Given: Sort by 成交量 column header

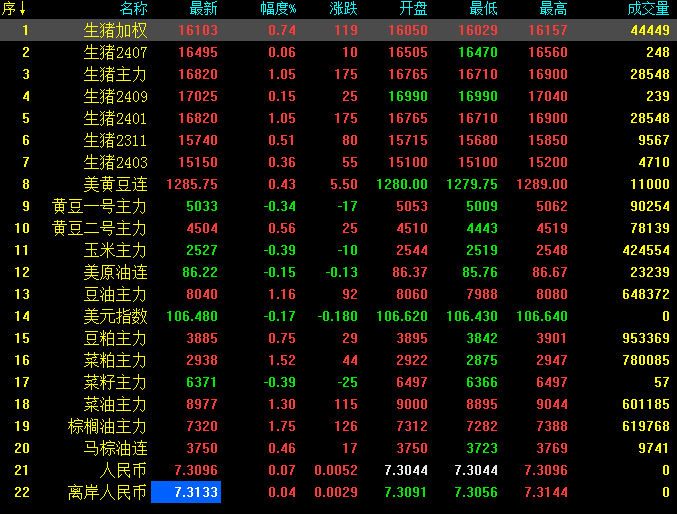Looking at the screenshot, I should click(x=648, y=9).
